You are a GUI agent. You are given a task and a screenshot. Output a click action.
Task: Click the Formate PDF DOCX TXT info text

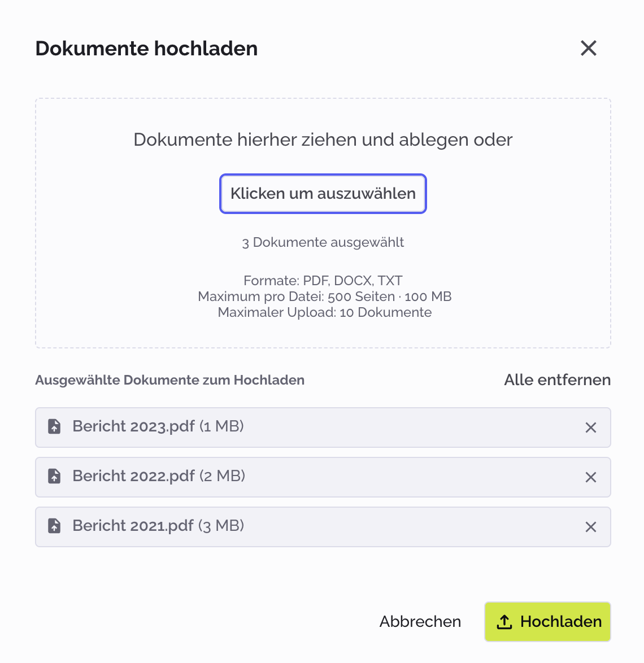tap(323, 280)
